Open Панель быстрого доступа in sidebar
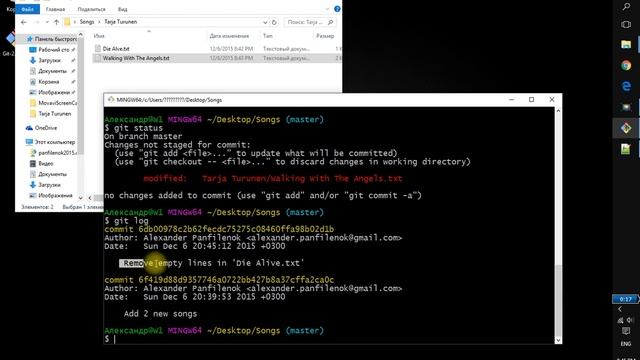This screenshot has height=360, width=640. pyautogui.click(x=51, y=39)
